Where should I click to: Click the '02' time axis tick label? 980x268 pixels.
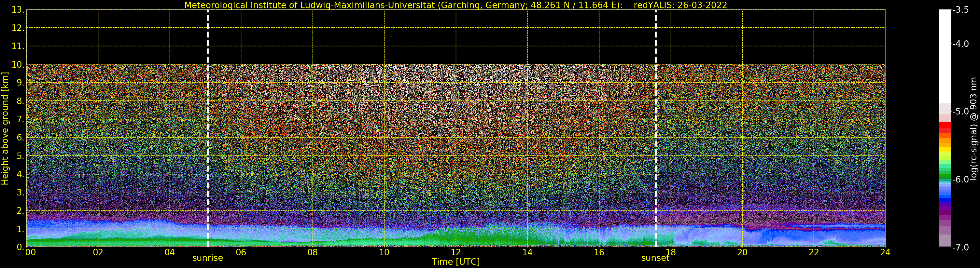(98, 252)
